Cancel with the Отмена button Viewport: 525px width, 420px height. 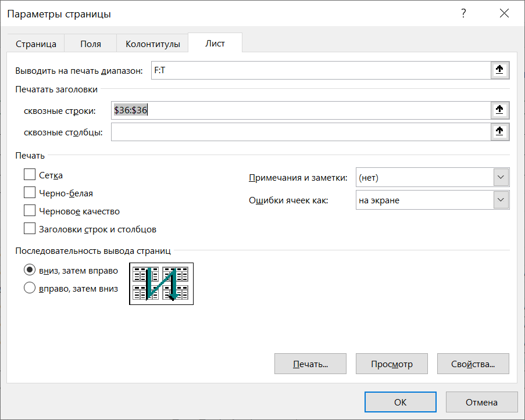tap(481, 402)
